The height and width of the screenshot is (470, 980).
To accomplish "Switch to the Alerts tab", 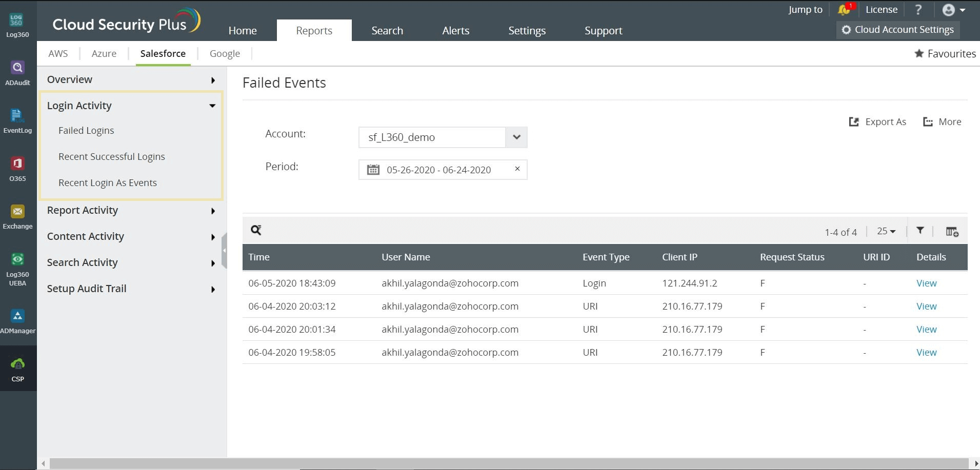I will pos(455,30).
